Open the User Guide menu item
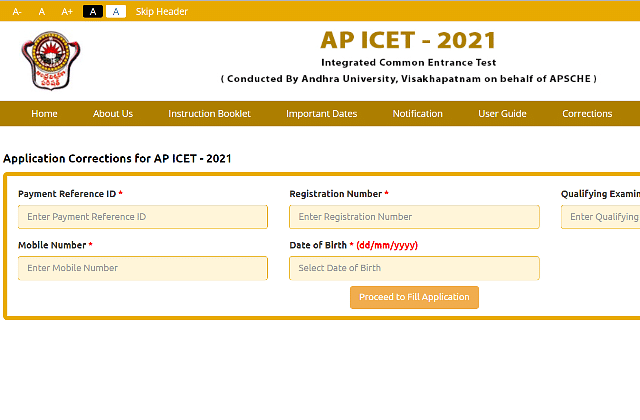 pos(502,113)
